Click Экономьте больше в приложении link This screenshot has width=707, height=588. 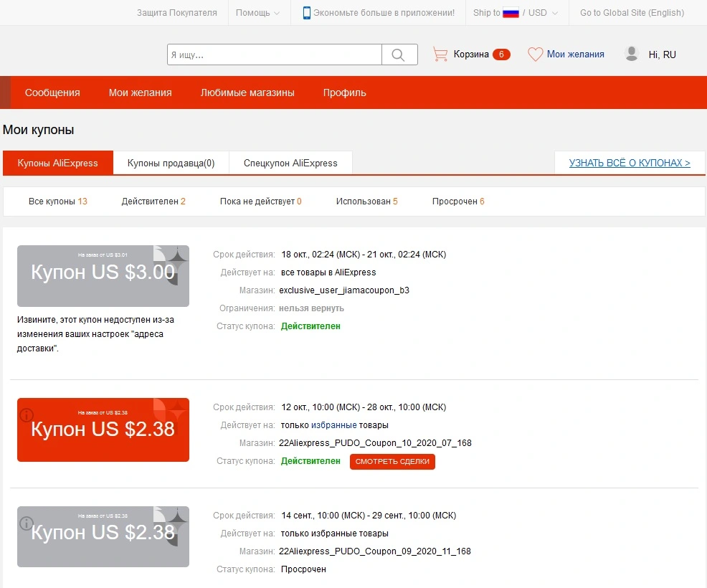[x=384, y=13]
